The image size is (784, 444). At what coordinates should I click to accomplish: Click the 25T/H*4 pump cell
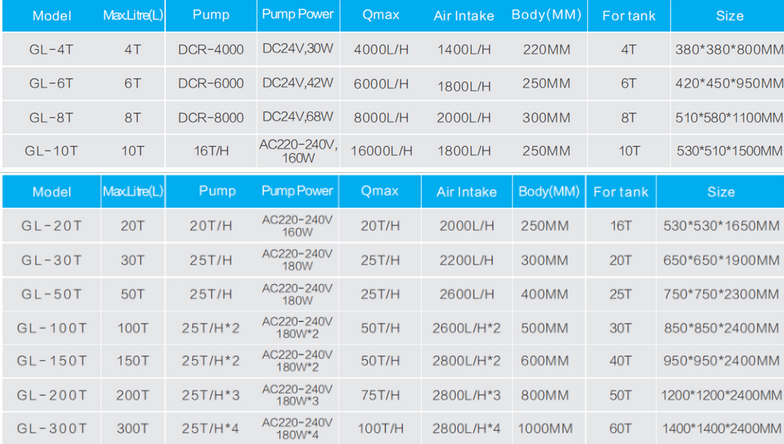[217, 427]
